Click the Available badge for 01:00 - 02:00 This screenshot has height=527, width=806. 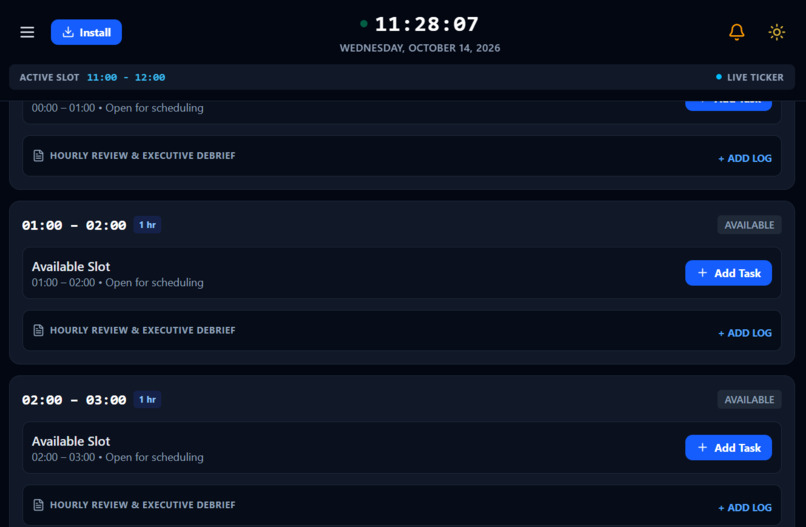(x=749, y=225)
